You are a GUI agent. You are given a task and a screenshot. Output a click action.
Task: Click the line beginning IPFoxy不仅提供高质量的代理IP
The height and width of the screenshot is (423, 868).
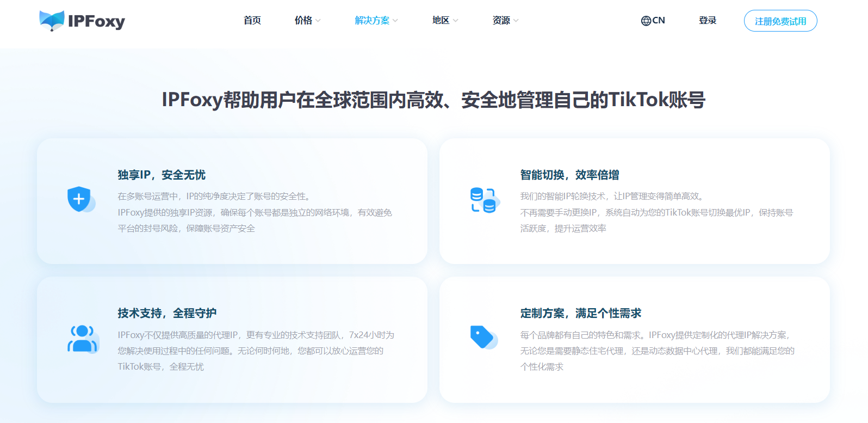click(256, 335)
